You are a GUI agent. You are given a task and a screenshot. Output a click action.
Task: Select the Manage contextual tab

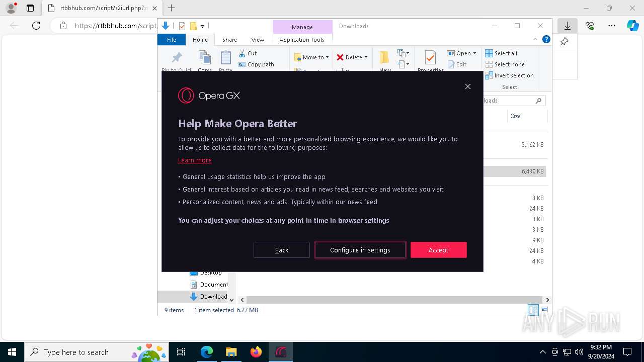pos(302,27)
